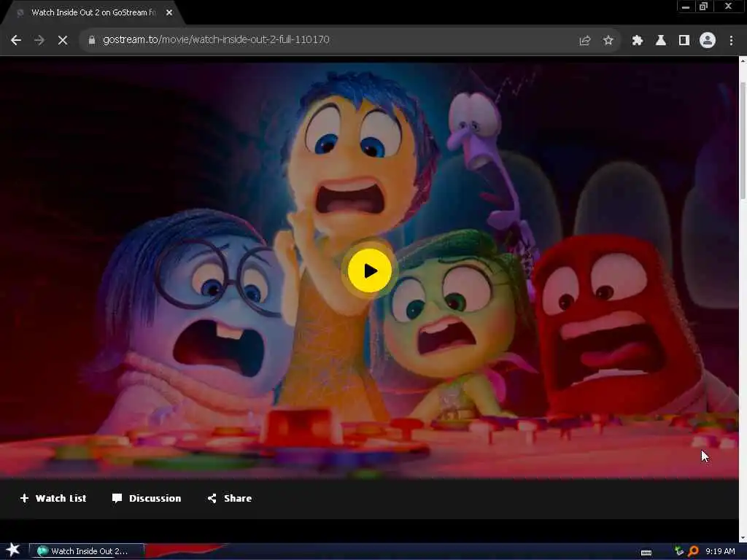Stop loading the page
Screen dimensions: 747x560
63,40
